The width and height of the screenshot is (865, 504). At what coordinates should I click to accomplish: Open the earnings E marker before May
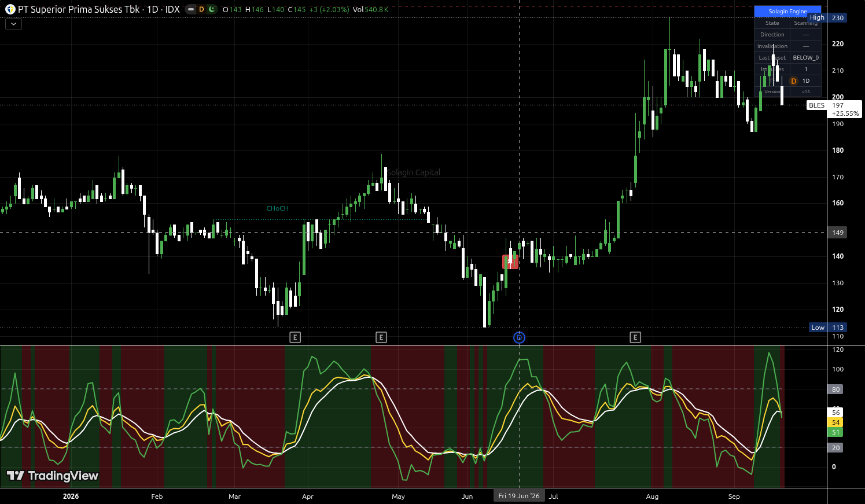(x=381, y=337)
